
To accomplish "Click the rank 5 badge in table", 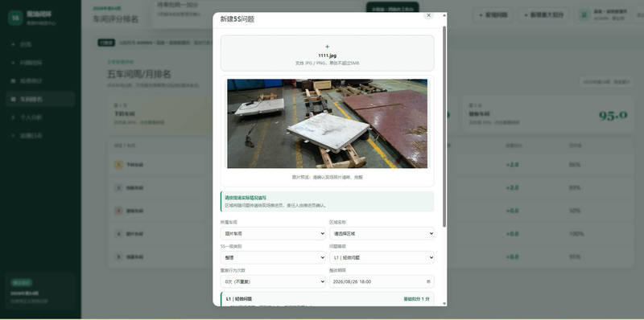I will (x=118, y=256).
